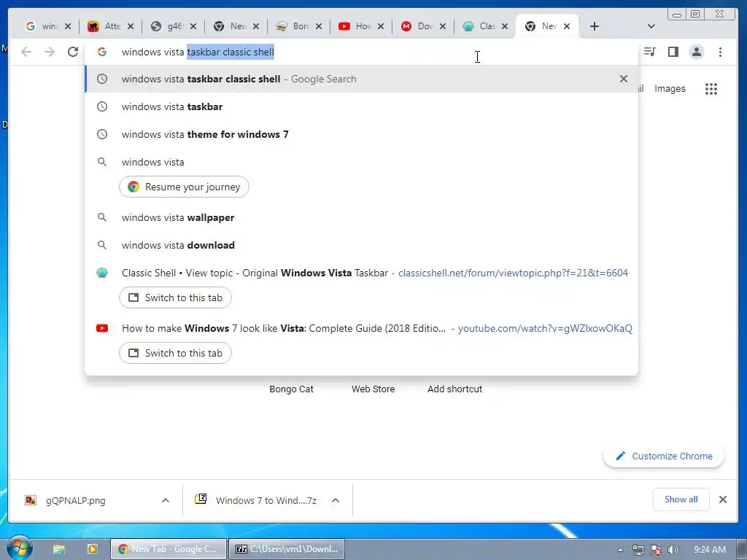Toggle the side panel icon
This screenshot has height=560, width=747.
coord(673,52)
